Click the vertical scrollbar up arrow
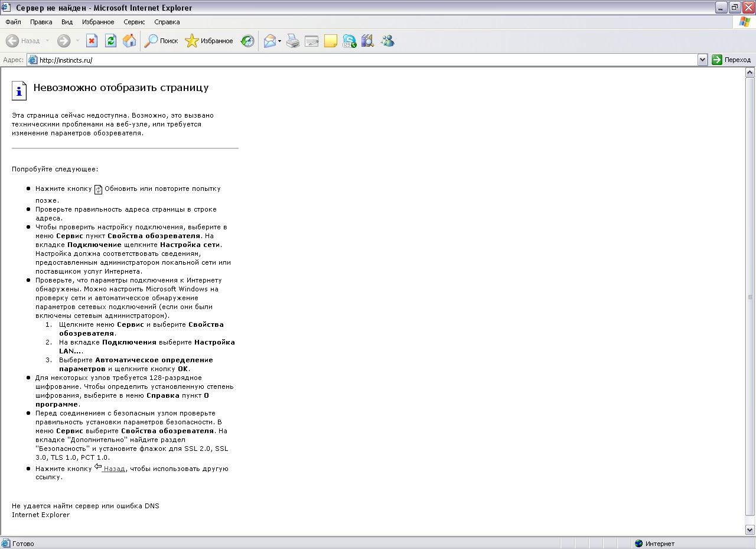 point(750,73)
